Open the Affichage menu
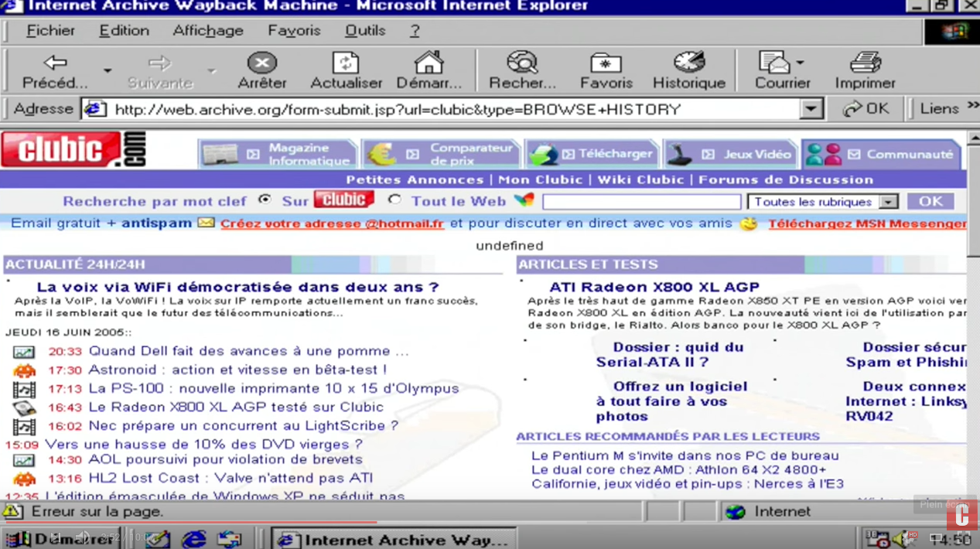Screen dimensions: 980x549 coord(208,31)
